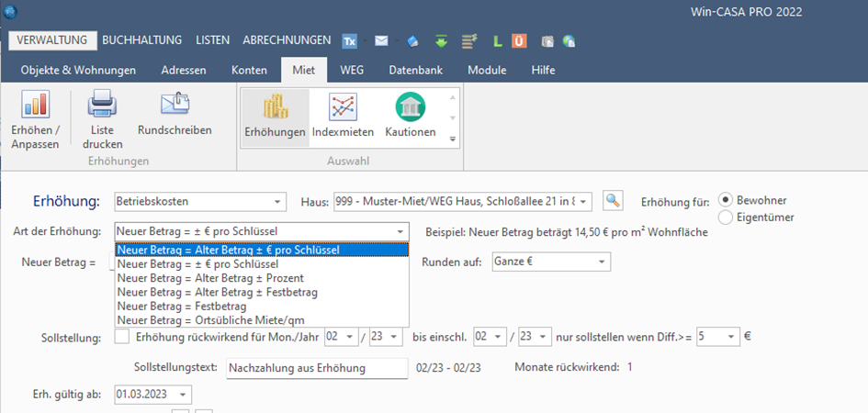The image size is (868, 413).
Task: Select the Bewohner radio button
Action: click(x=726, y=200)
